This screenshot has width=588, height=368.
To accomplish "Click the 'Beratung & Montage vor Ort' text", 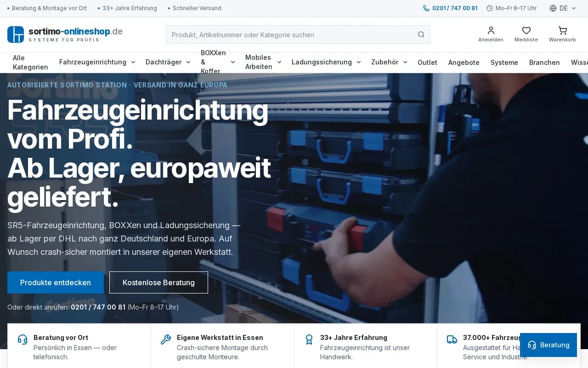I will 49,8.
